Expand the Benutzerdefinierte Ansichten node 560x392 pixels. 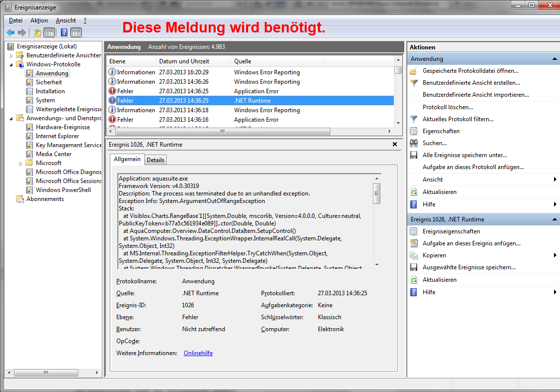tap(11, 55)
